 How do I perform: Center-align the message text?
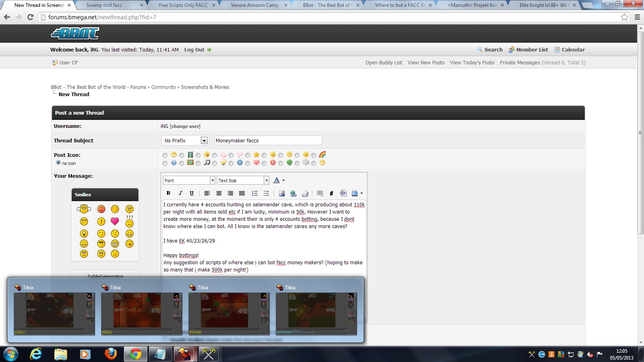point(219,193)
